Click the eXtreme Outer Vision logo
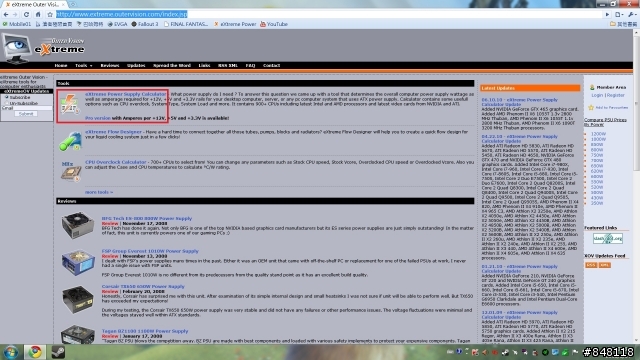 44,48
